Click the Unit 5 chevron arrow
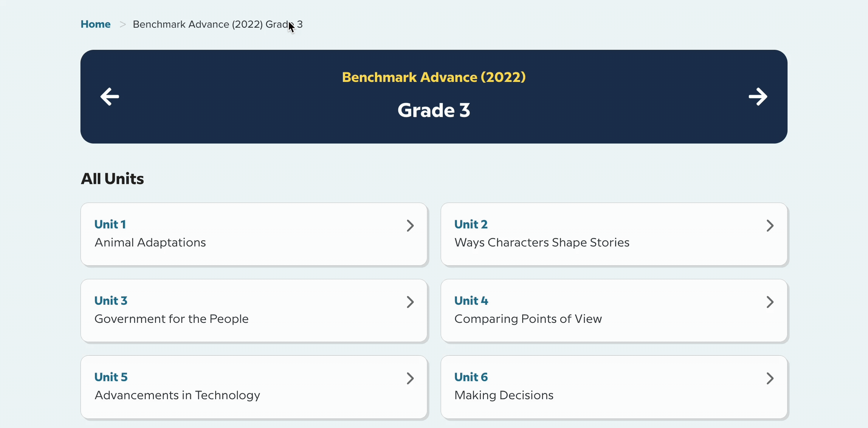868x428 pixels. 410,379
